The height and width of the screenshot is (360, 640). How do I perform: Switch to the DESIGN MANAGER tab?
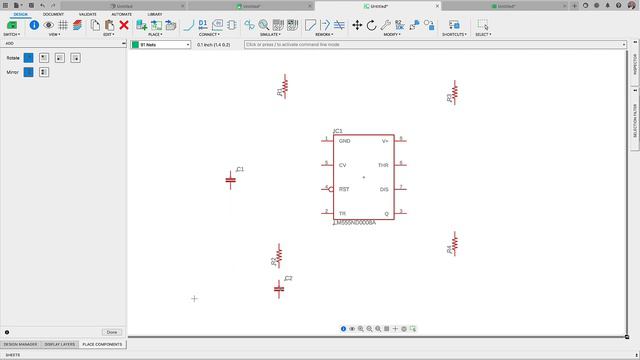20,344
